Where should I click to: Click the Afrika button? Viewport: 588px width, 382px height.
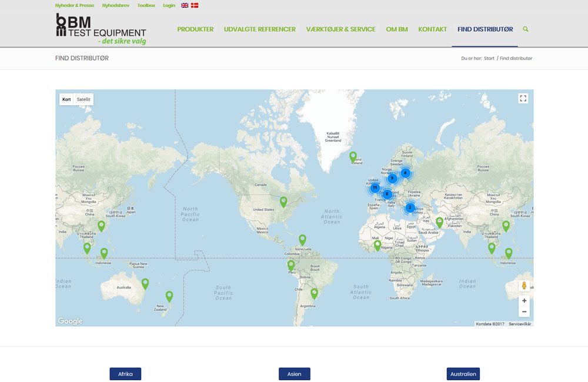[125, 374]
